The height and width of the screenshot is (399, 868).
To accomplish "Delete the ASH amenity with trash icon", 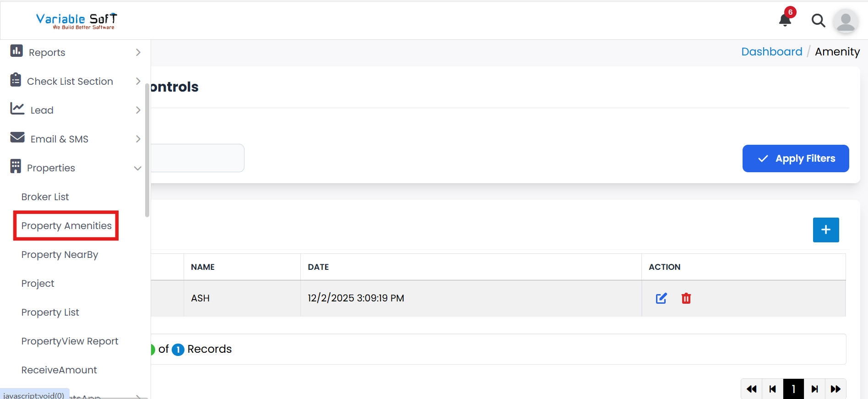I will [x=686, y=299].
